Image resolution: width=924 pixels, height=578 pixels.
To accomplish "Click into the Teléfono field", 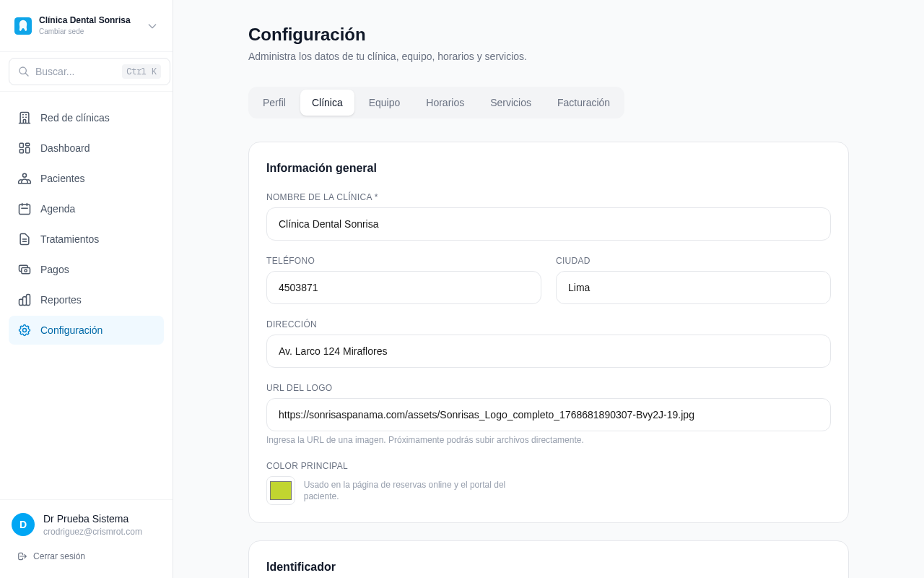I will click(404, 288).
